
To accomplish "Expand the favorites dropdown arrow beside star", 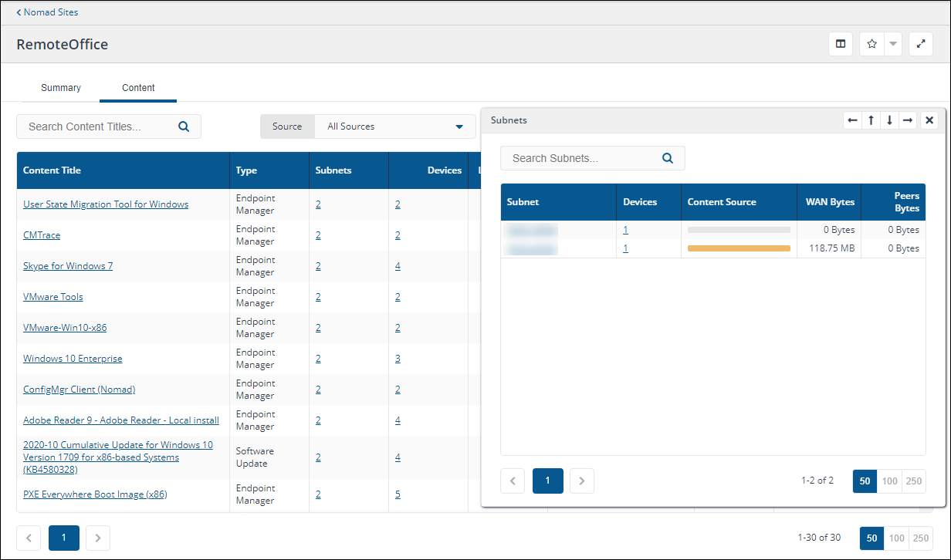I will [893, 44].
